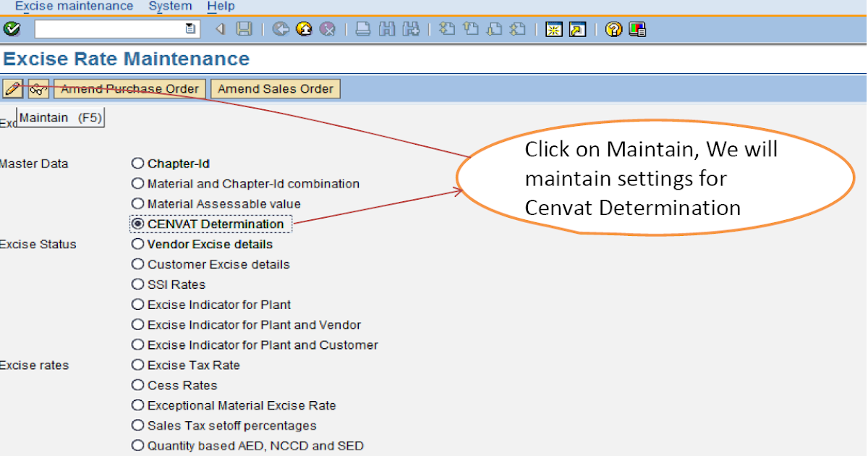868x456 pixels.
Task: Save using the diskette toolbar icon
Action: click(245, 30)
